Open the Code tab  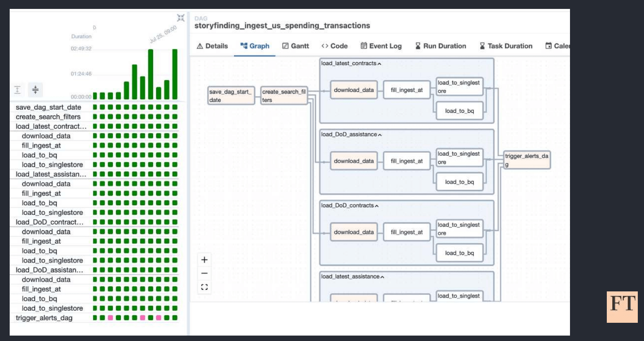[334, 46]
